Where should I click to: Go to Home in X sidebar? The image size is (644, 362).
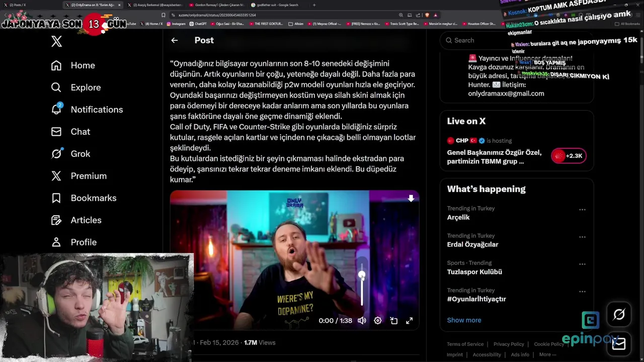(x=73, y=65)
